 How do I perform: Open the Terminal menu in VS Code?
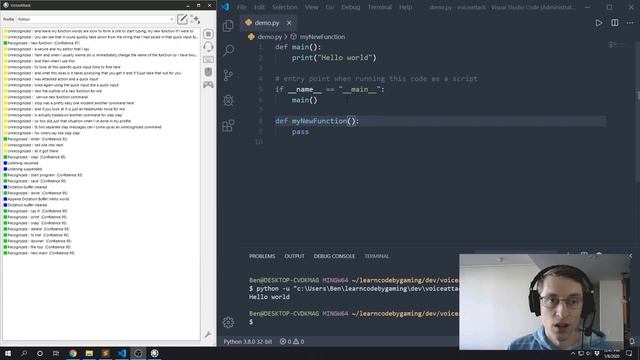pyautogui.click(x=380, y=7)
